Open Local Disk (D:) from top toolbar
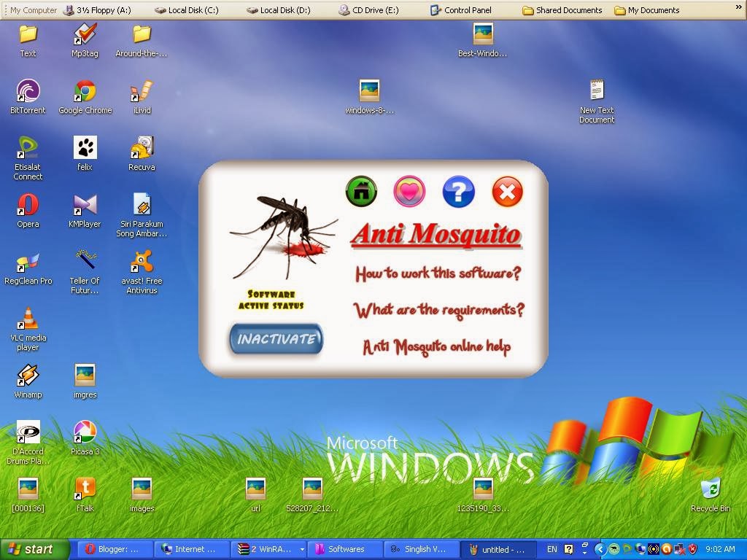This screenshot has height=560, width=747. click(279, 10)
